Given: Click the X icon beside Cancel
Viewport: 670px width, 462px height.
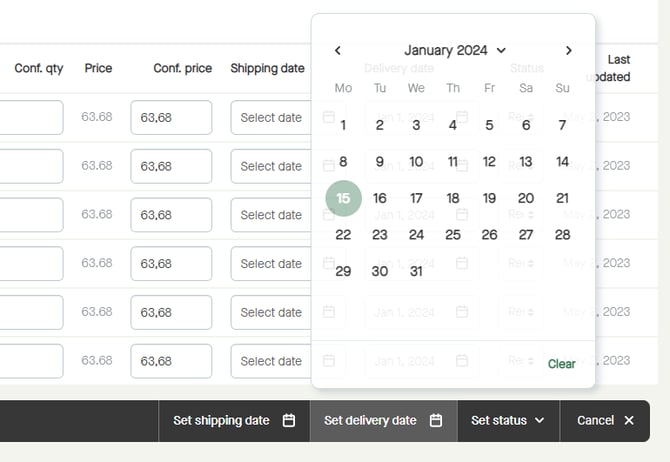Looking at the screenshot, I should (x=629, y=421).
